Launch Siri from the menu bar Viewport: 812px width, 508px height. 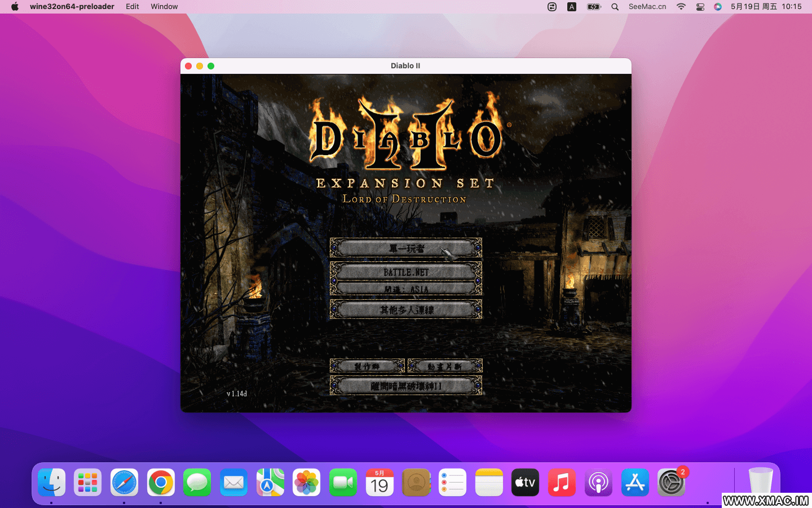coord(718,7)
